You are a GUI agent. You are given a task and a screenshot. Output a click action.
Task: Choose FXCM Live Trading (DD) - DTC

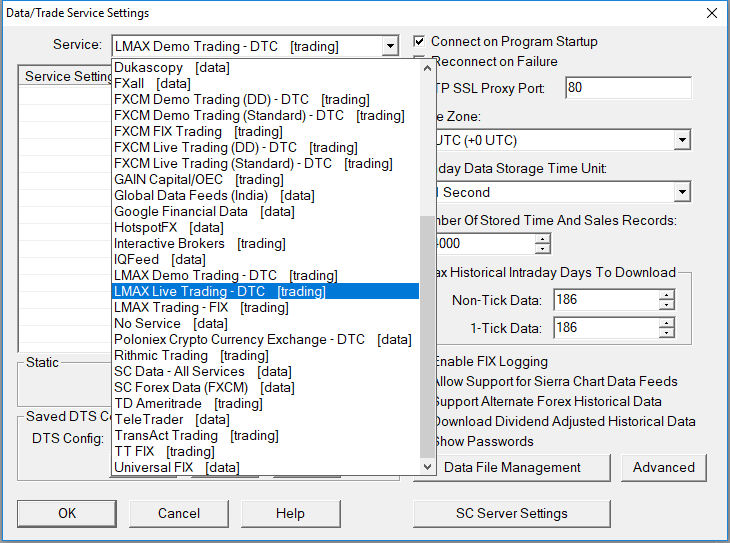tap(265, 148)
